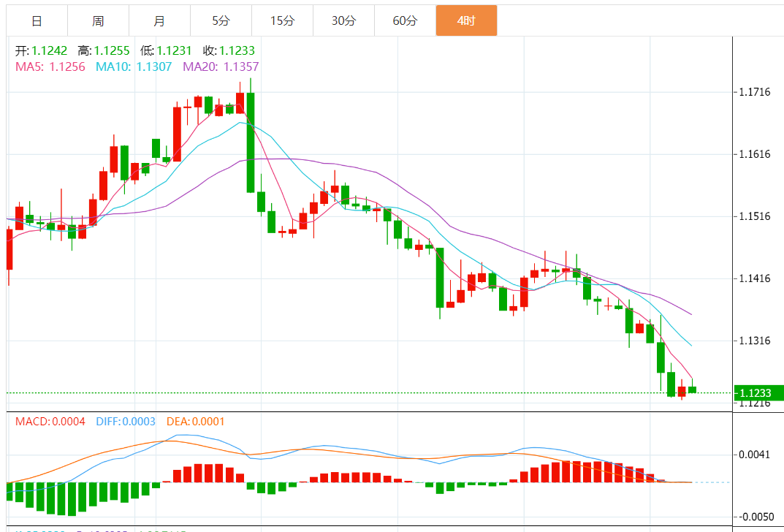This screenshot has width=784, height=532.
Task: Switch to the 15分 chart tab
Action: 283,20
